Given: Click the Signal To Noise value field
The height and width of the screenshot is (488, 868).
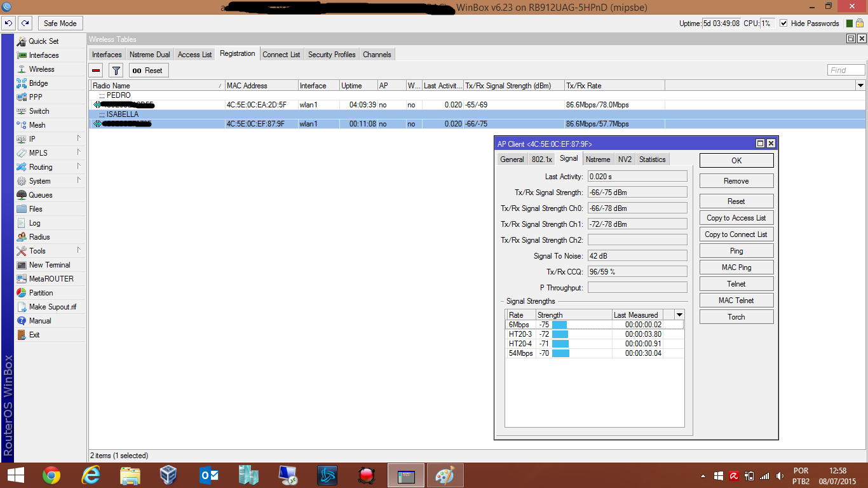Looking at the screenshot, I should point(637,256).
